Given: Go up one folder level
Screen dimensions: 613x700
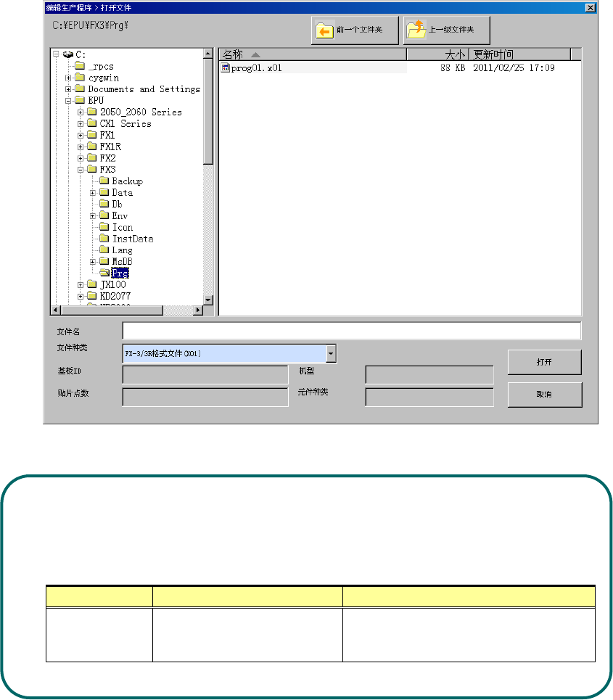Looking at the screenshot, I should 446,30.
